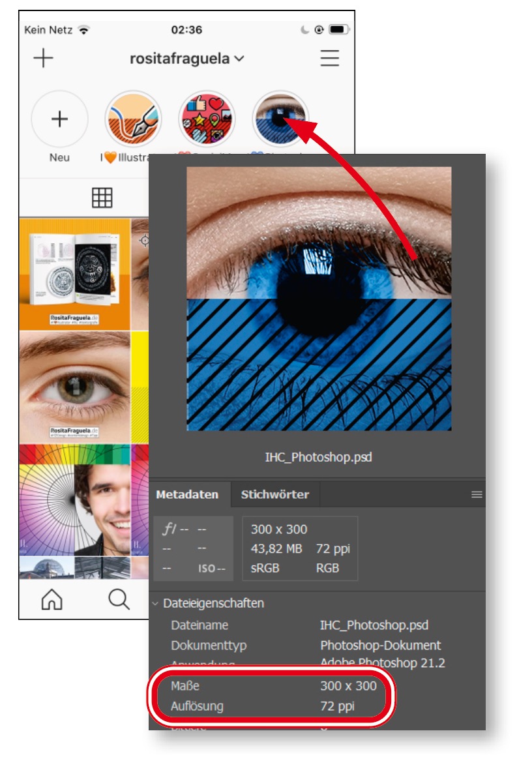Open the brown eye close-up post
532x759 pixels.
tap(74, 387)
